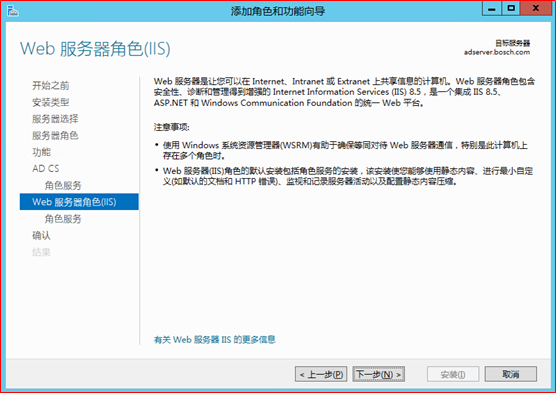Click the target server name adserver.bosch.com
Screen dimensions: 556x393
coord(497,52)
